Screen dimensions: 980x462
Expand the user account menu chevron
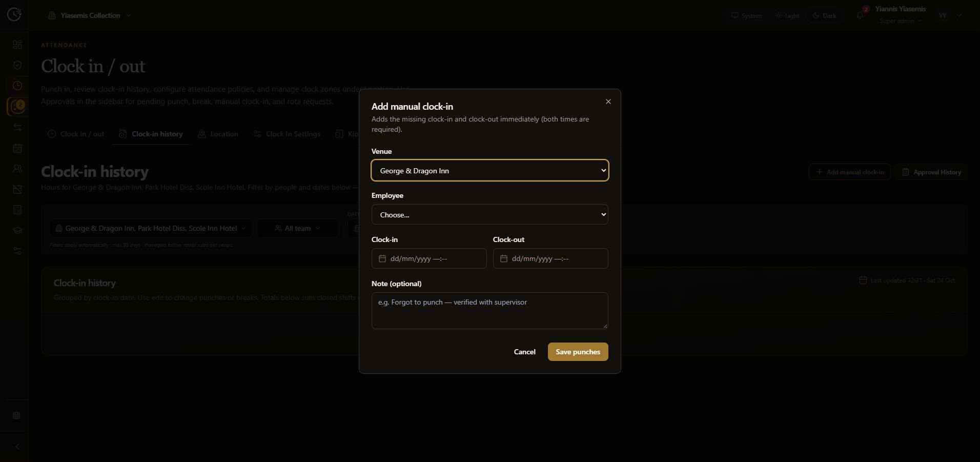959,15
